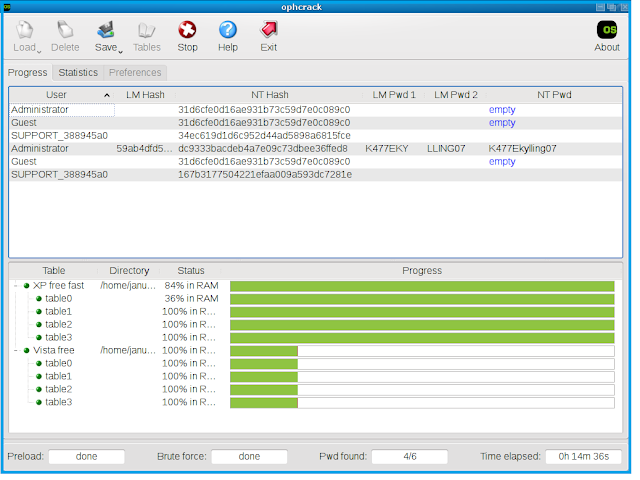Viewport: 640px width, 480px height.
Task: Click the Status column header
Action: [191, 271]
